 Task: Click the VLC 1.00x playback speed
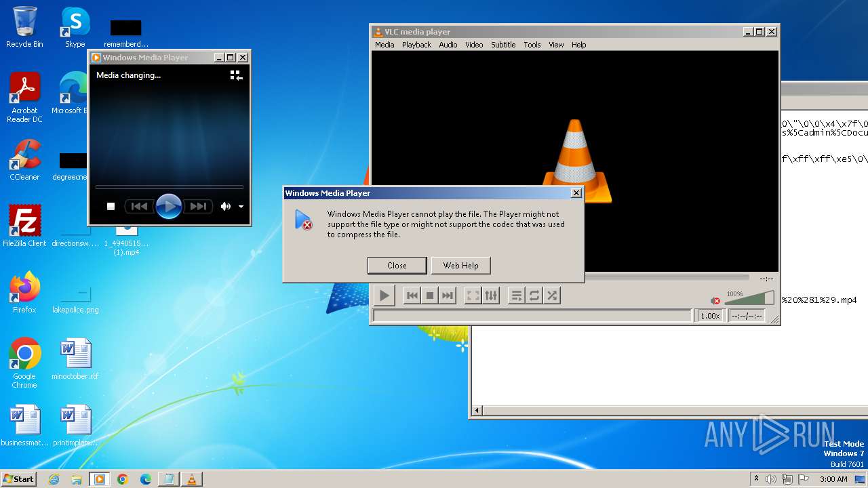[x=710, y=316]
